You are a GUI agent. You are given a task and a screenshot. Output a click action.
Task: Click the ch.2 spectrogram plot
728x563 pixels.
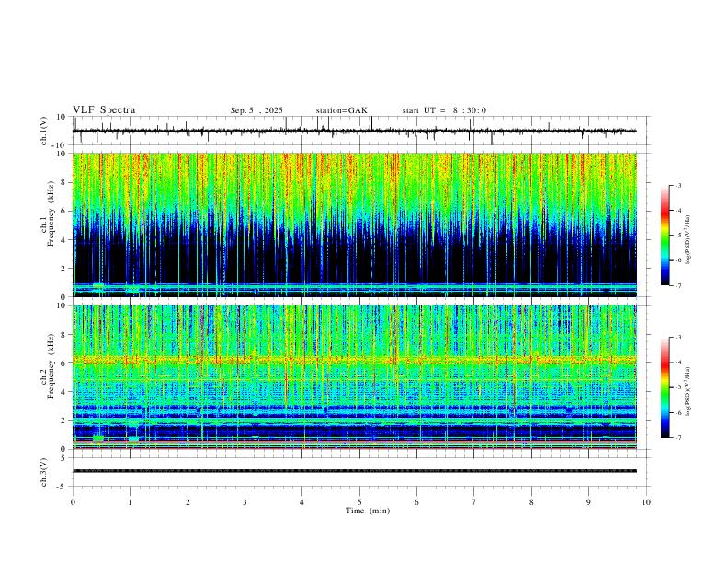(x=355, y=377)
